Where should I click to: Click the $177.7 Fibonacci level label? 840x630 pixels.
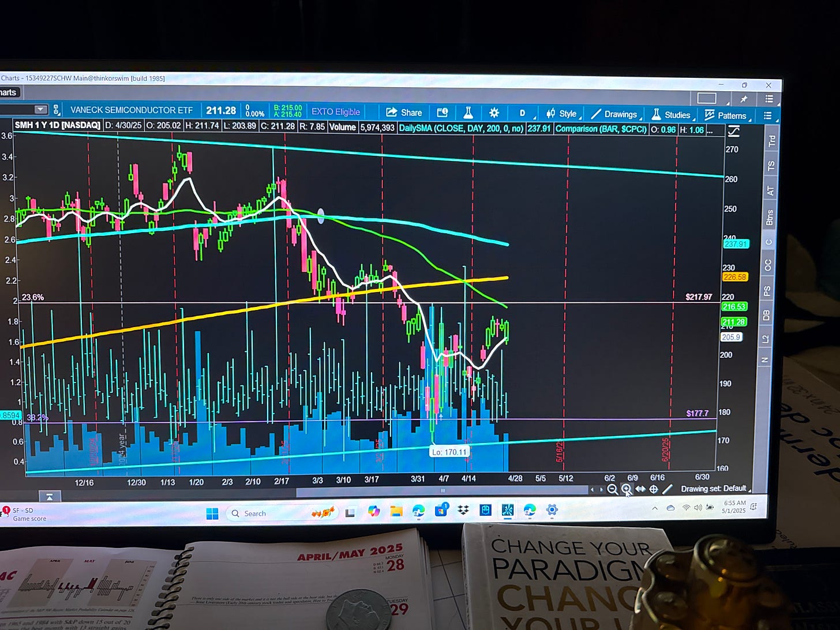(x=697, y=413)
